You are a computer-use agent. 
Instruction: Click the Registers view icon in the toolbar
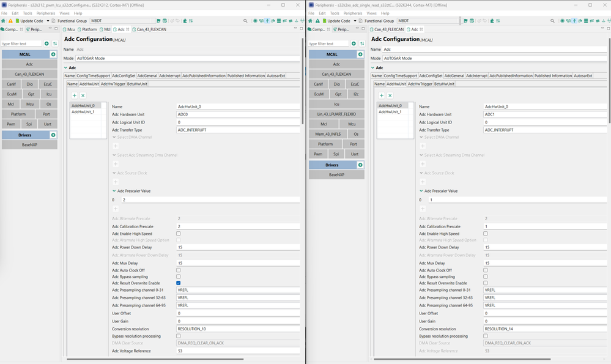point(279,20)
